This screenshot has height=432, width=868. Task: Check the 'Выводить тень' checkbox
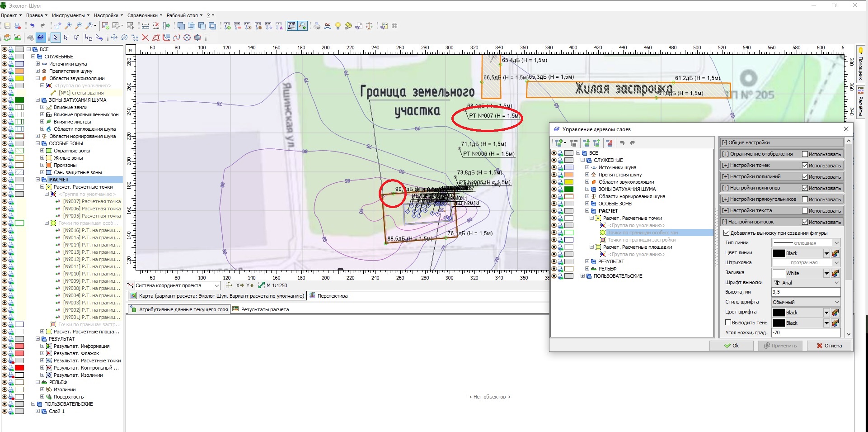728,323
